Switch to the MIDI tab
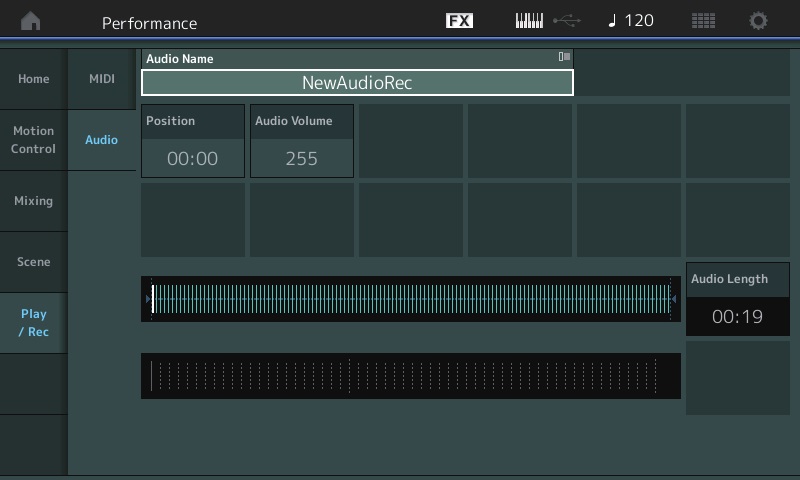Viewport: 800px width, 480px height. [102, 79]
